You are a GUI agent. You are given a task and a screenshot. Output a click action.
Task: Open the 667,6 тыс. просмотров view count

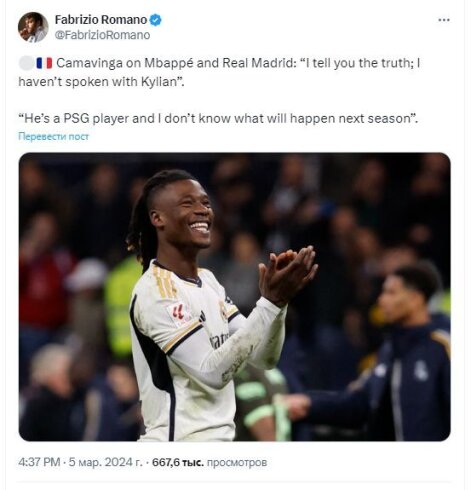210,462
